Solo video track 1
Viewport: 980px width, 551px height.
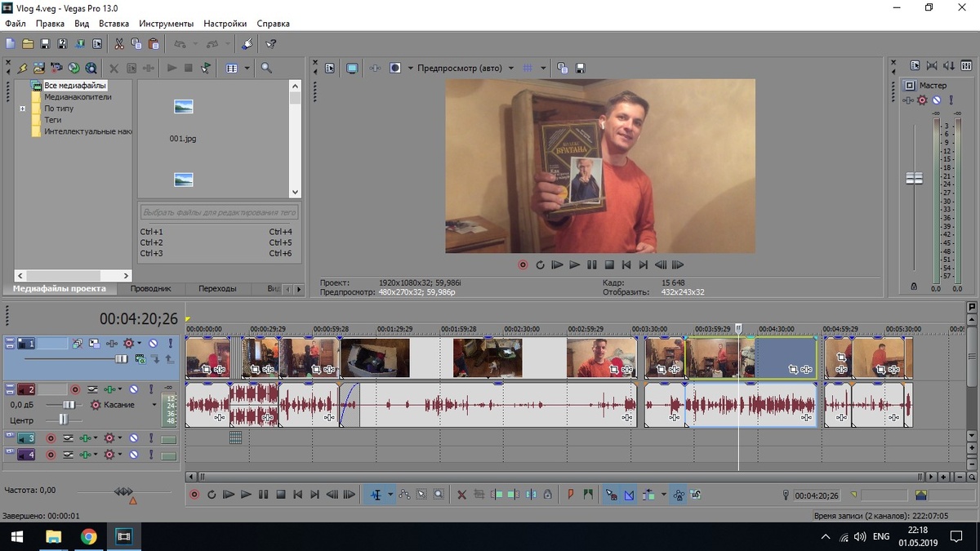pyautogui.click(x=171, y=344)
